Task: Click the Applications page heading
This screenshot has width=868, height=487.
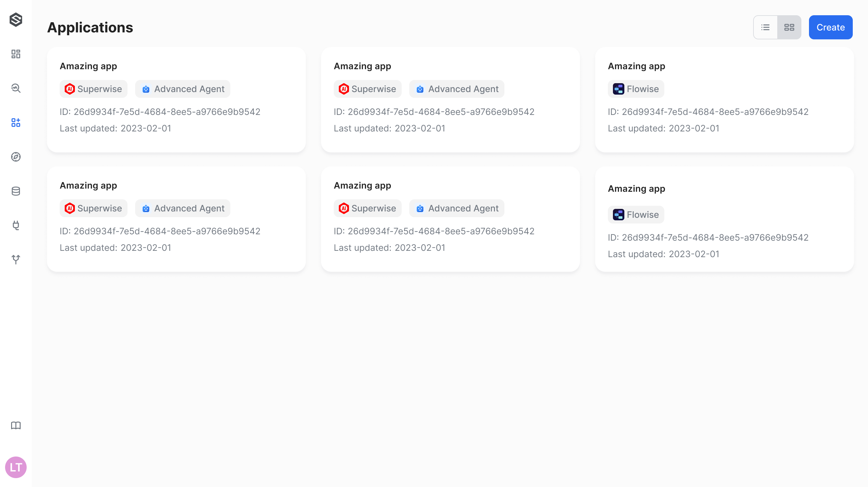Action: click(x=90, y=27)
